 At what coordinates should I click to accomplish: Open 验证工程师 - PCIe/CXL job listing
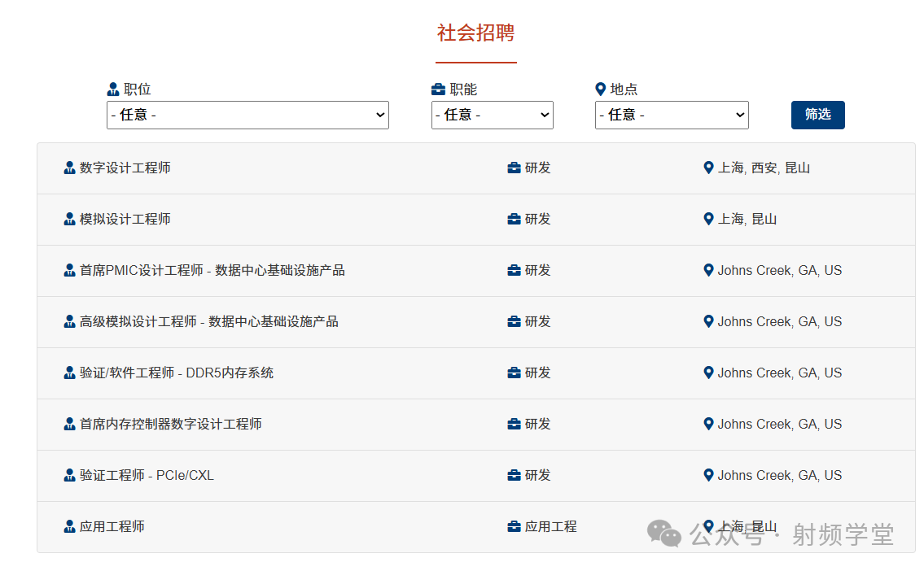coord(147,476)
